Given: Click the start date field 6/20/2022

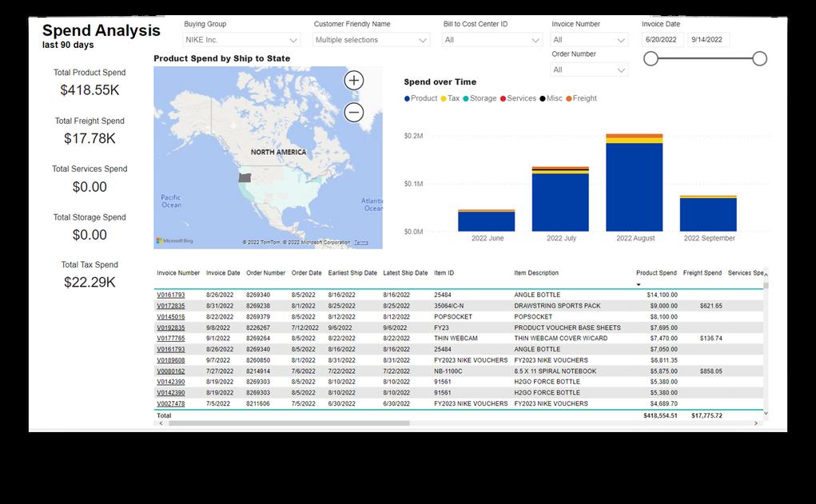Looking at the screenshot, I should point(663,39).
